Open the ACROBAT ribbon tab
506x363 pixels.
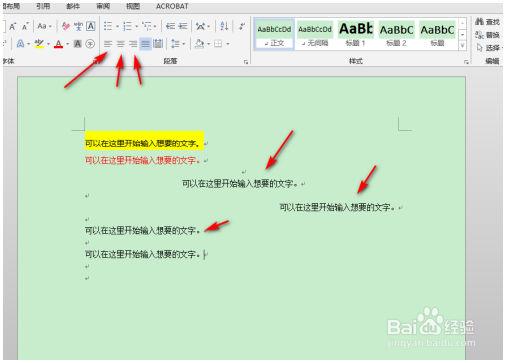click(172, 6)
